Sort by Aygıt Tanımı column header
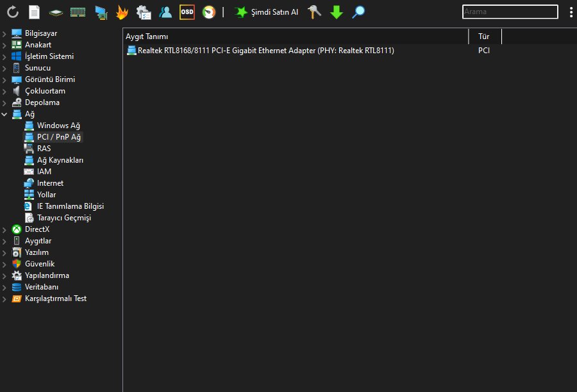This screenshot has width=577, height=392. coord(295,37)
